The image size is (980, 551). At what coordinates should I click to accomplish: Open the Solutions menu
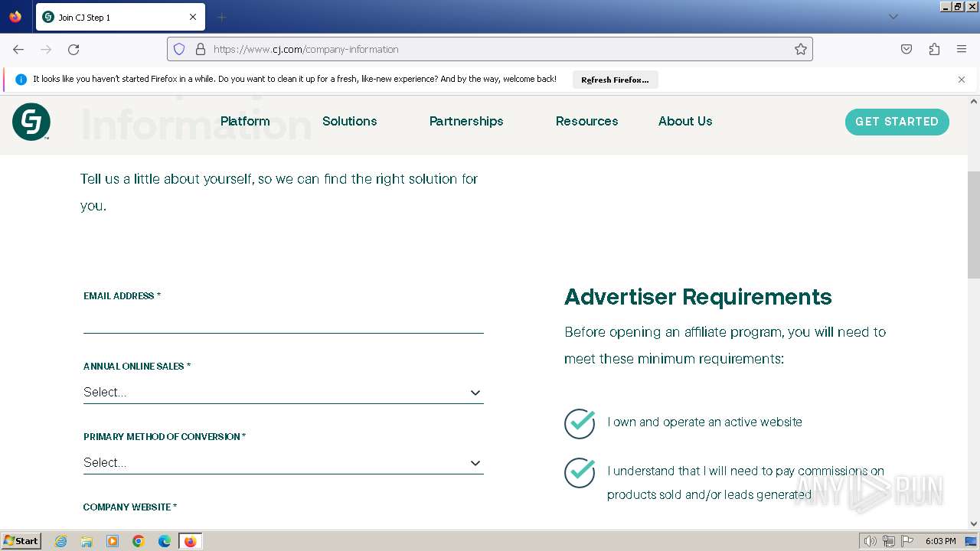350,121
